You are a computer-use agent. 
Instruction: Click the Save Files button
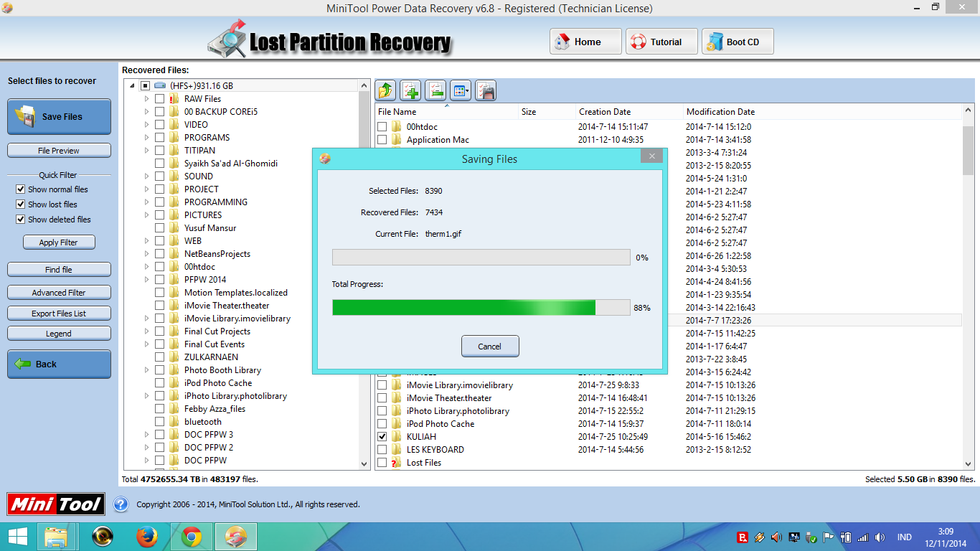[x=59, y=116]
